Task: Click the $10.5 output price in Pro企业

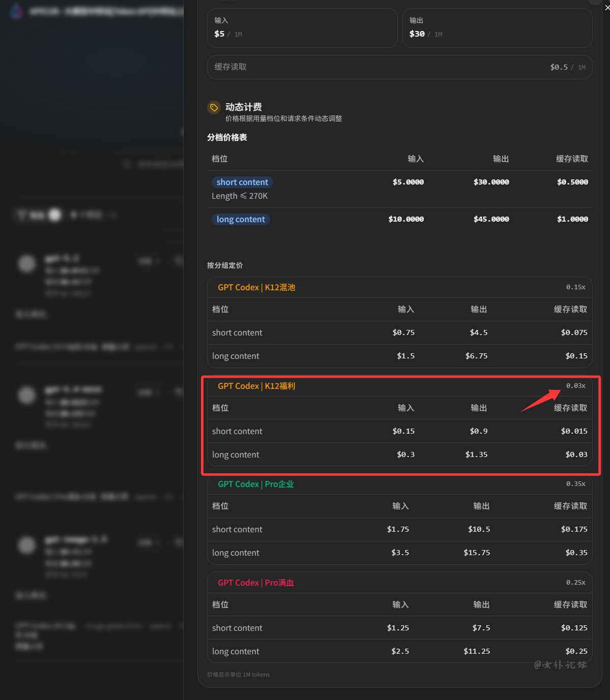Action: (x=479, y=529)
